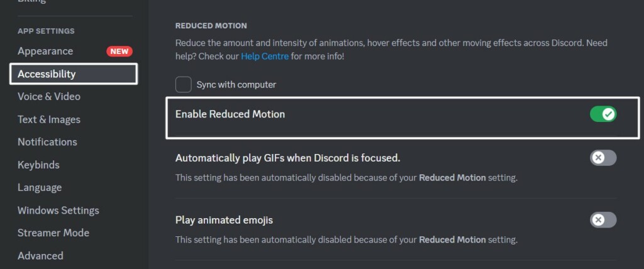
Task: Turn off the Enable Reduced Motion switch
Action: tap(602, 114)
